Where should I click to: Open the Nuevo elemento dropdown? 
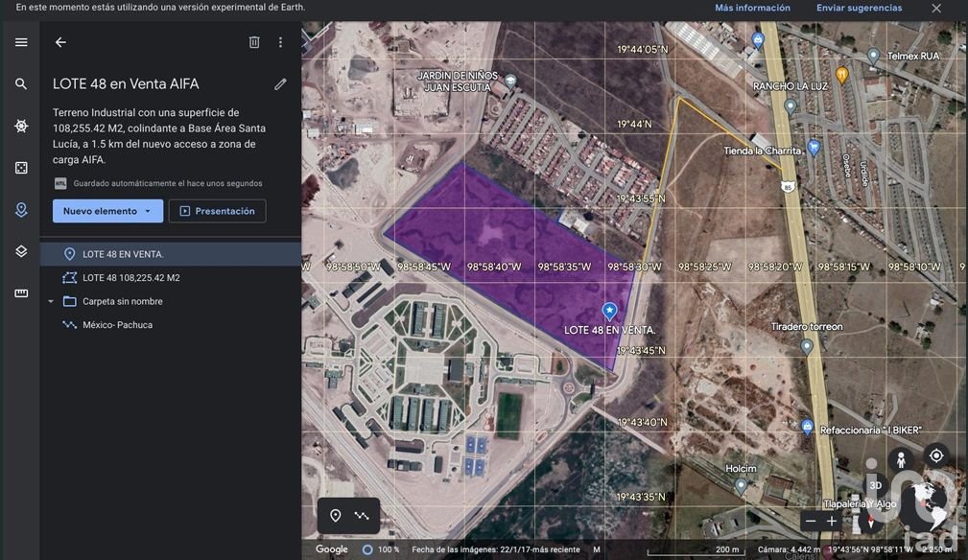(x=107, y=211)
